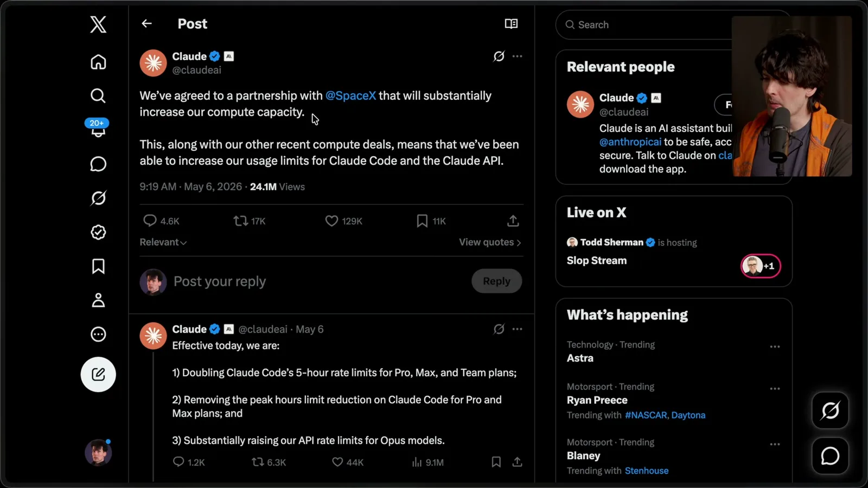868x488 pixels.
Task: Click the compose post button
Action: click(x=98, y=374)
